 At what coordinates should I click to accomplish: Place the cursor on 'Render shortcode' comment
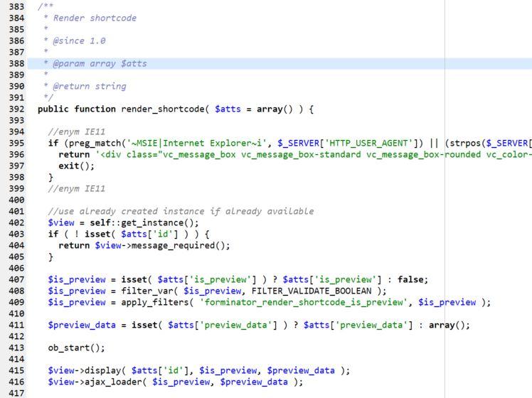point(95,18)
